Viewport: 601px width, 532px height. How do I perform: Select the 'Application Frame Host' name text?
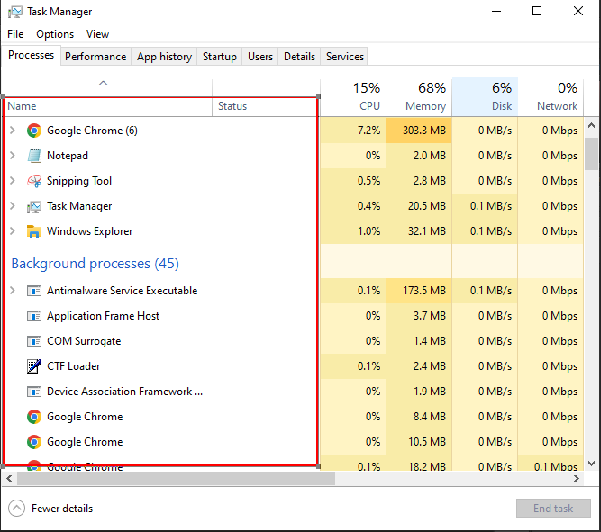pos(103,316)
